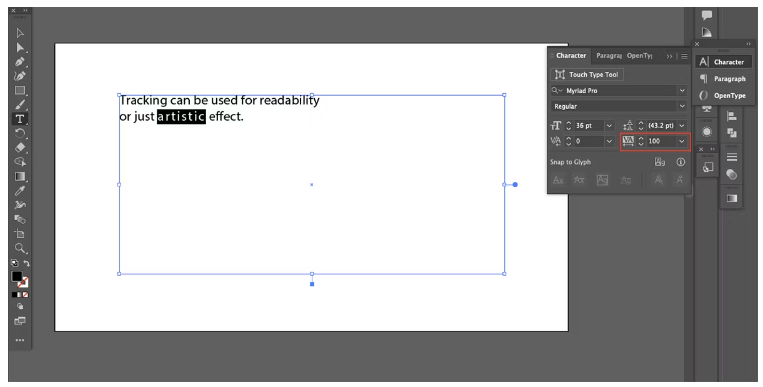Toggle glyph bounds snap option
The height and width of the screenshot is (387, 763).
pos(602,180)
